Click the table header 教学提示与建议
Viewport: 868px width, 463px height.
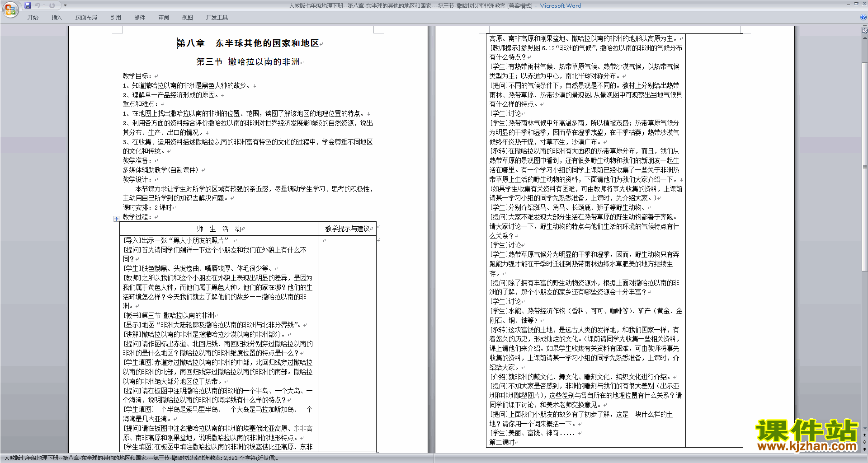pyautogui.click(x=349, y=229)
